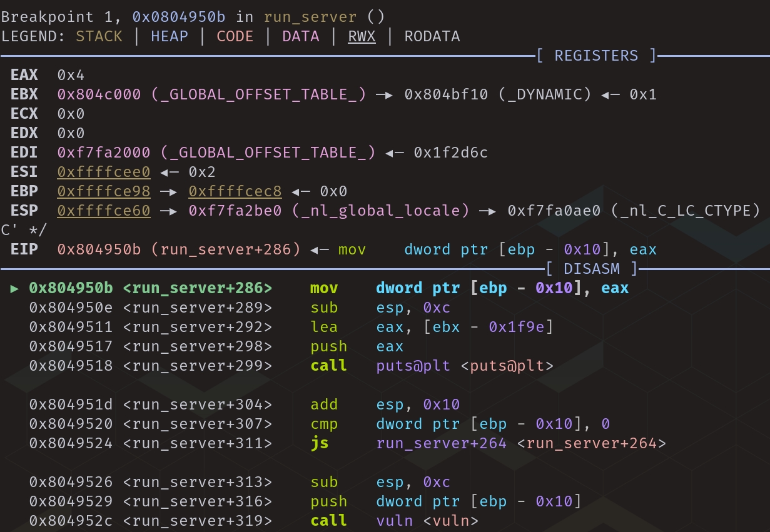Click ESP's underlined address 0xffffce60
770x532 pixels.
(x=103, y=211)
